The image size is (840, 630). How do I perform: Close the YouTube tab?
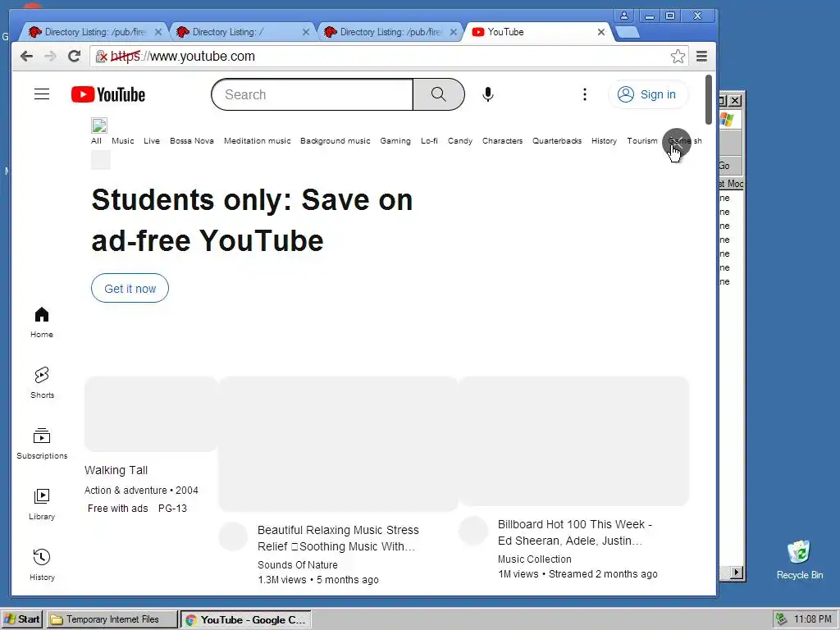601,32
